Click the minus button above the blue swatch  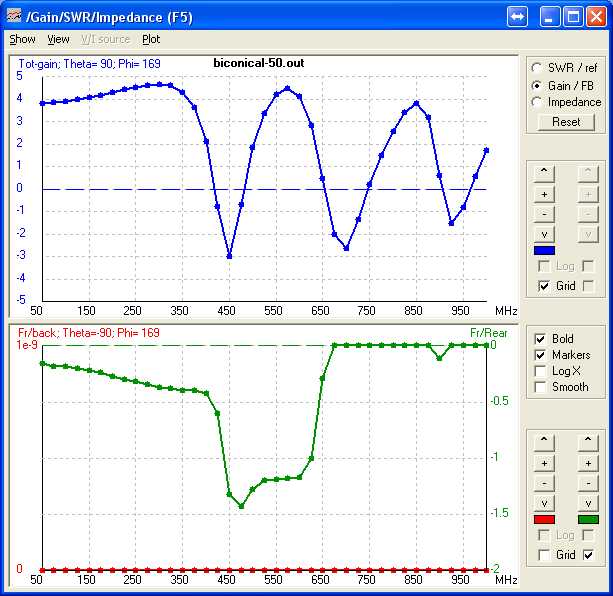click(544, 214)
